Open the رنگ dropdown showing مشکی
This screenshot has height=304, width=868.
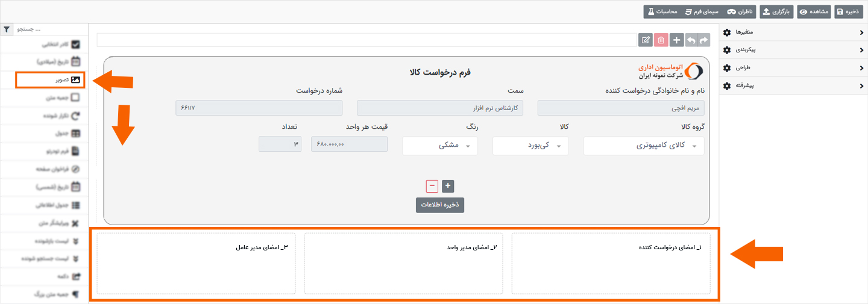click(439, 146)
